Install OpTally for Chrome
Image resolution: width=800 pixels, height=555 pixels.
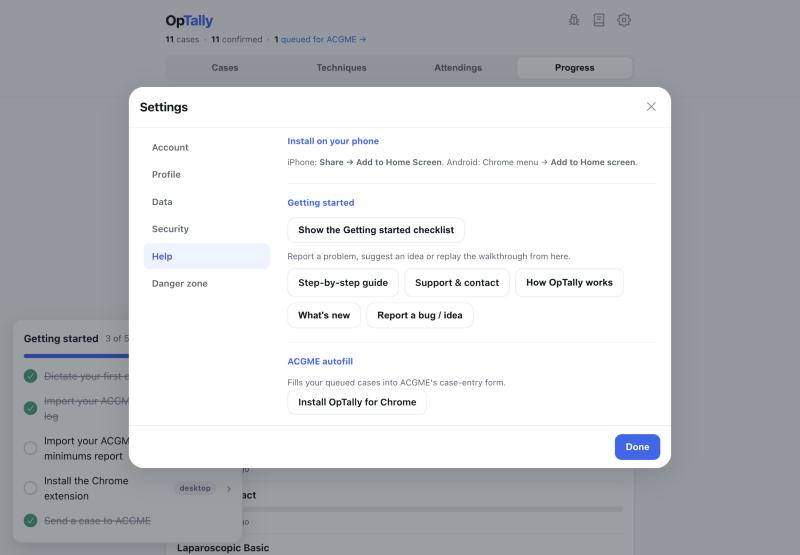click(357, 402)
